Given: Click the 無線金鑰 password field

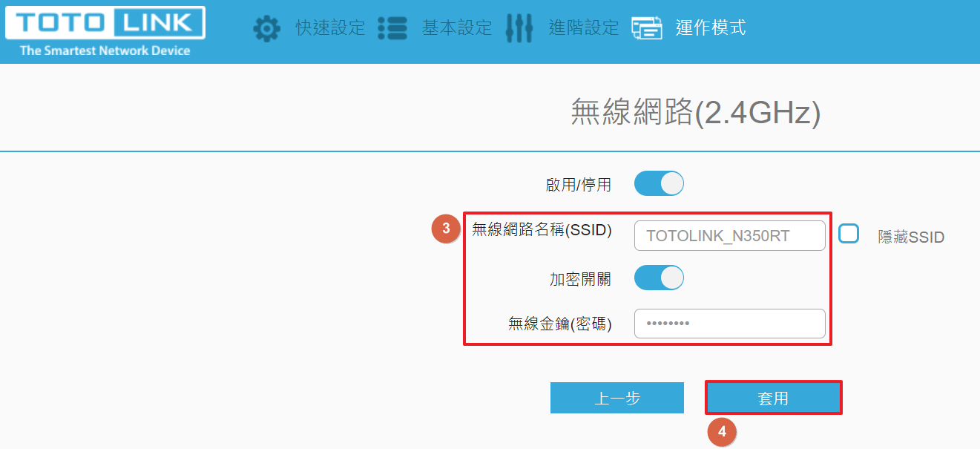Looking at the screenshot, I should (730, 324).
